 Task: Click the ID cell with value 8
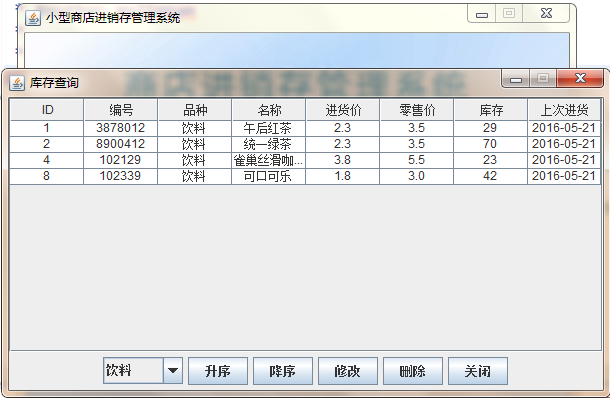point(47,176)
